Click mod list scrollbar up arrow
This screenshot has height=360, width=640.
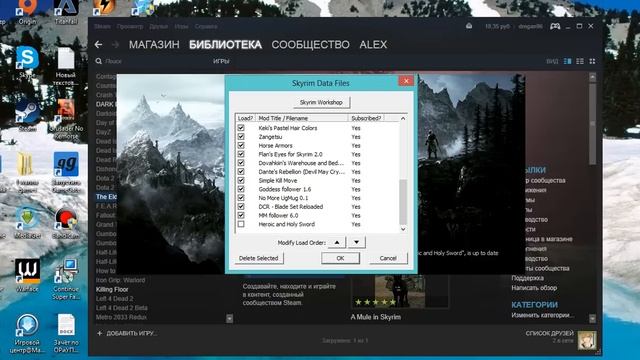tap(403, 118)
